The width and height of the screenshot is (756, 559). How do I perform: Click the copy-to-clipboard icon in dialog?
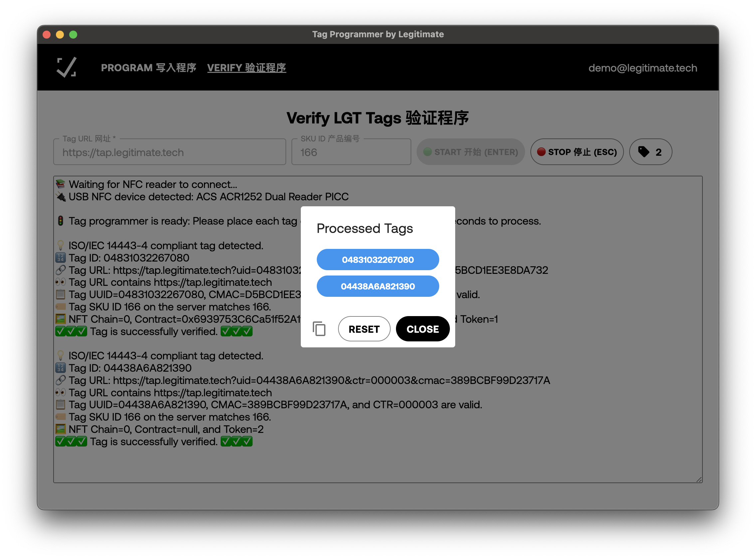click(x=319, y=328)
